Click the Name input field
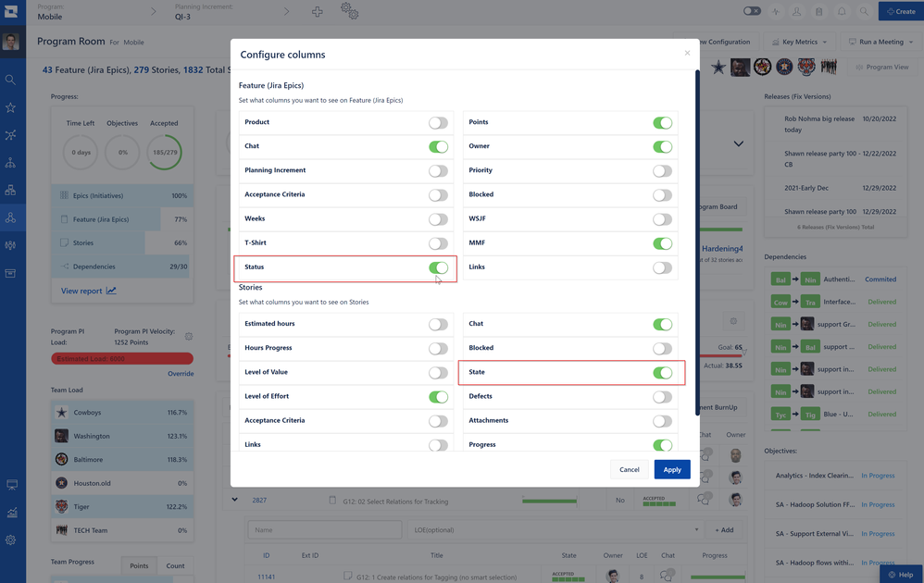The width and height of the screenshot is (924, 583). [325, 530]
